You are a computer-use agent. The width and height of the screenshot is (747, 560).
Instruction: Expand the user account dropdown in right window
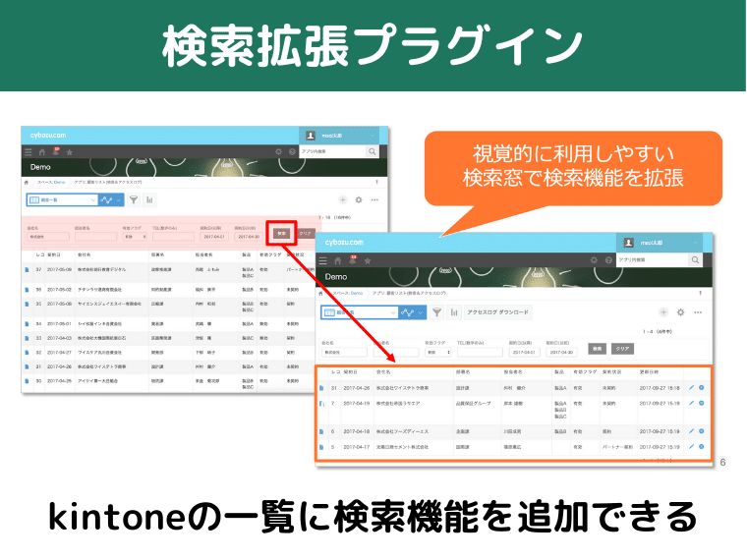coord(695,243)
